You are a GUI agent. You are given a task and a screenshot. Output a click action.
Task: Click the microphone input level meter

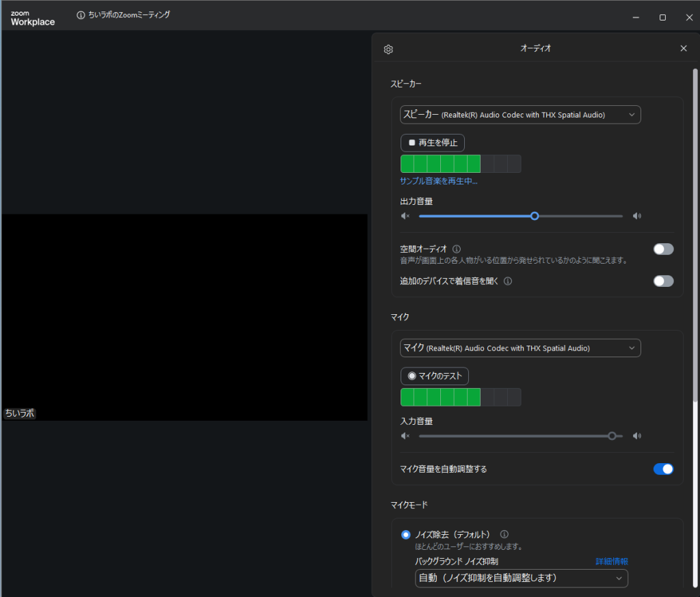[461, 397]
